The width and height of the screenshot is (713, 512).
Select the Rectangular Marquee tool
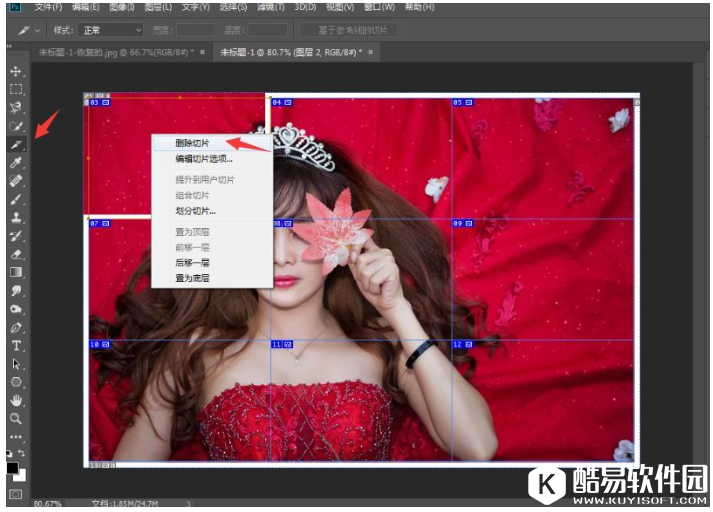[16, 90]
